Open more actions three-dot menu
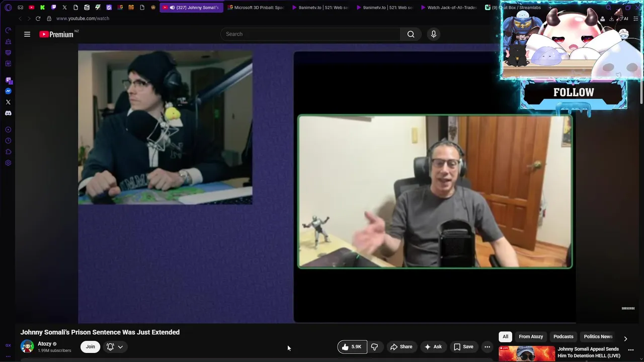 pos(487,347)
